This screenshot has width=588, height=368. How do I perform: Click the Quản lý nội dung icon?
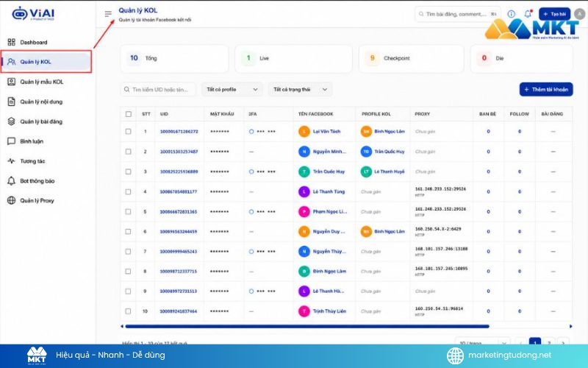[x=12, y=102]
